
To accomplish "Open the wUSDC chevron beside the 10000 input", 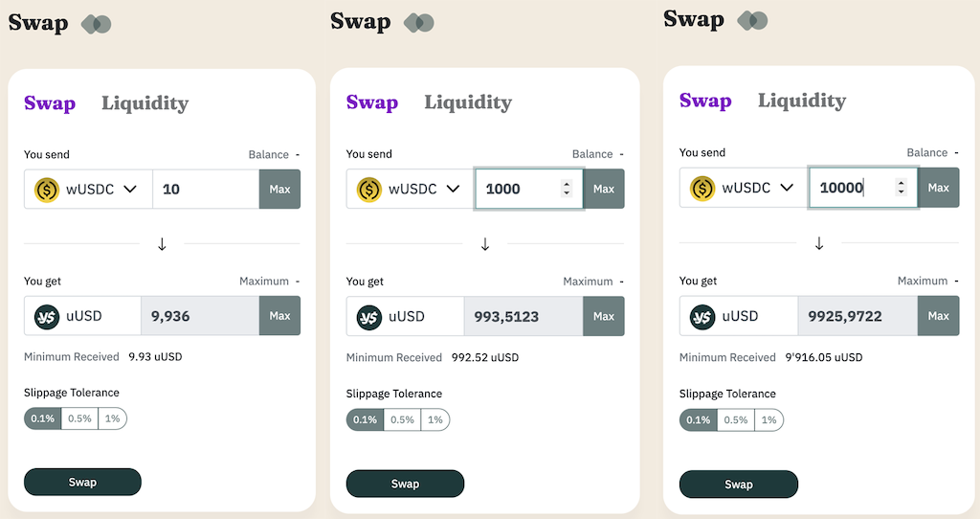I will 787,188.
